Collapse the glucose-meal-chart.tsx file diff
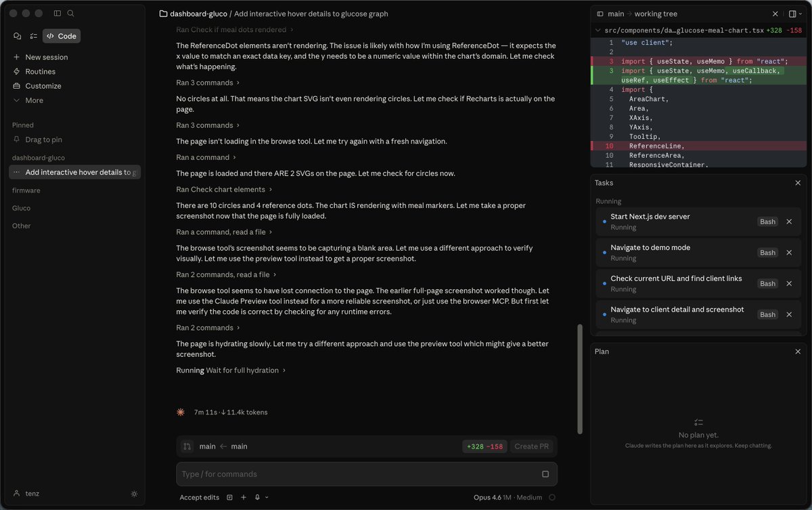Image resolution: width=812 pixels, height=510 pixels. 597,30
